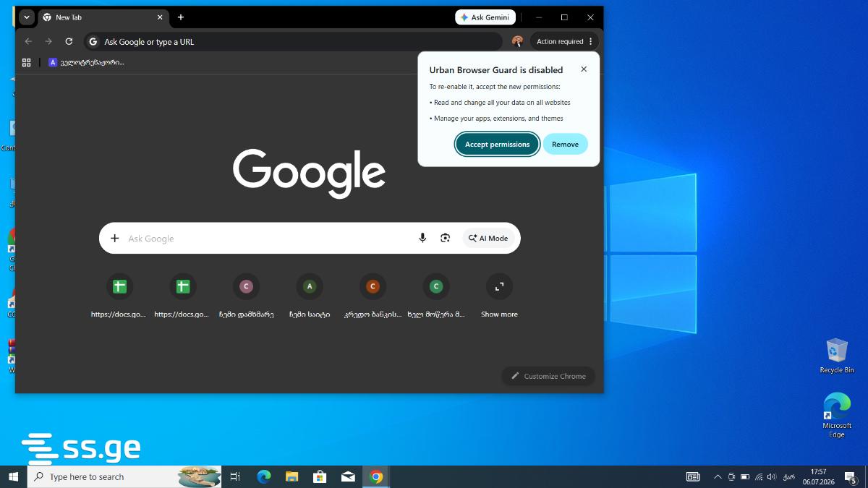Open the bookmark with purple A icon

pyautogui.click(x=87, y=62)
